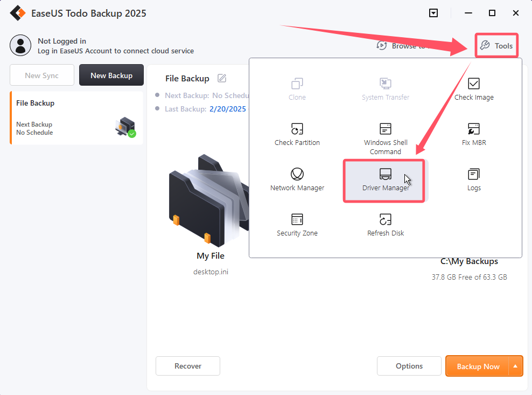Viewport: 532px width, 395px height.
Task: Open the title bar dropdown menu icon
Action: pyautogui.click(x=433, y=13)
